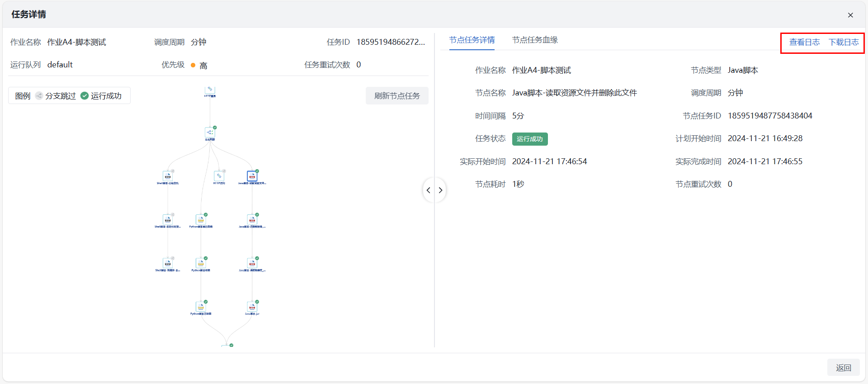This screenshot has height=384, width=868.
Task: Select the last Python script node
Action: (x=201, y=306)
